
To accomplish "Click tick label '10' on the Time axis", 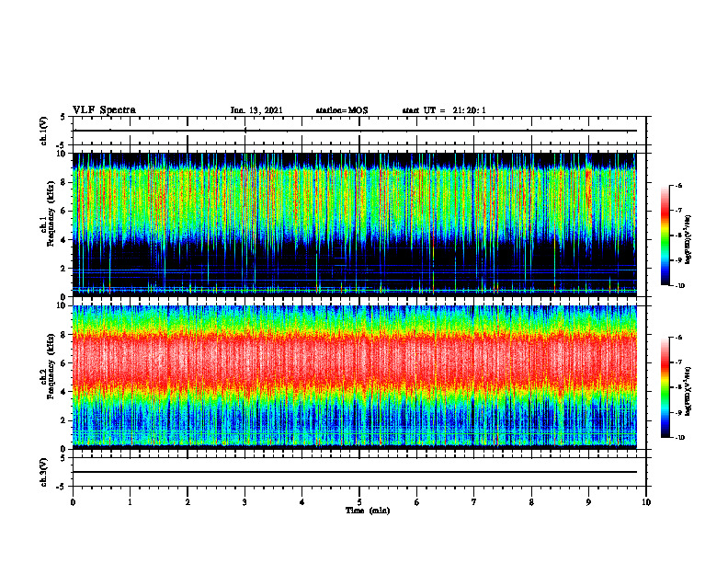I will coord(646,502).
